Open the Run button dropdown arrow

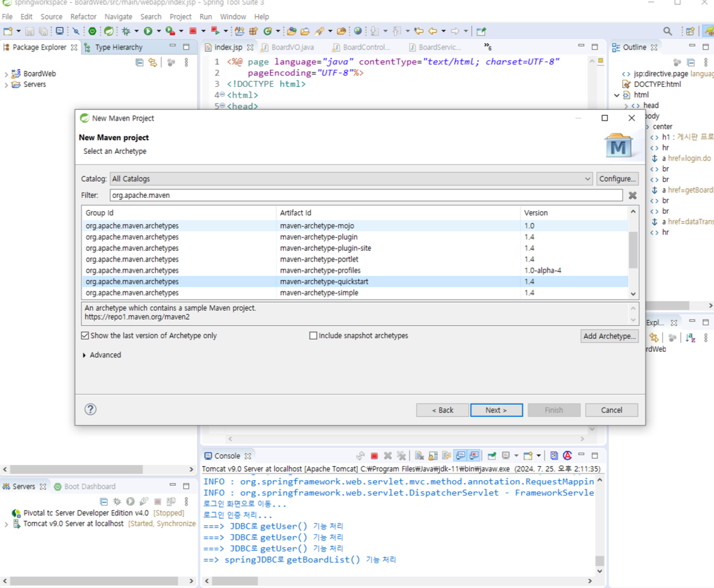pyautogui.click(x=158, y=31)
